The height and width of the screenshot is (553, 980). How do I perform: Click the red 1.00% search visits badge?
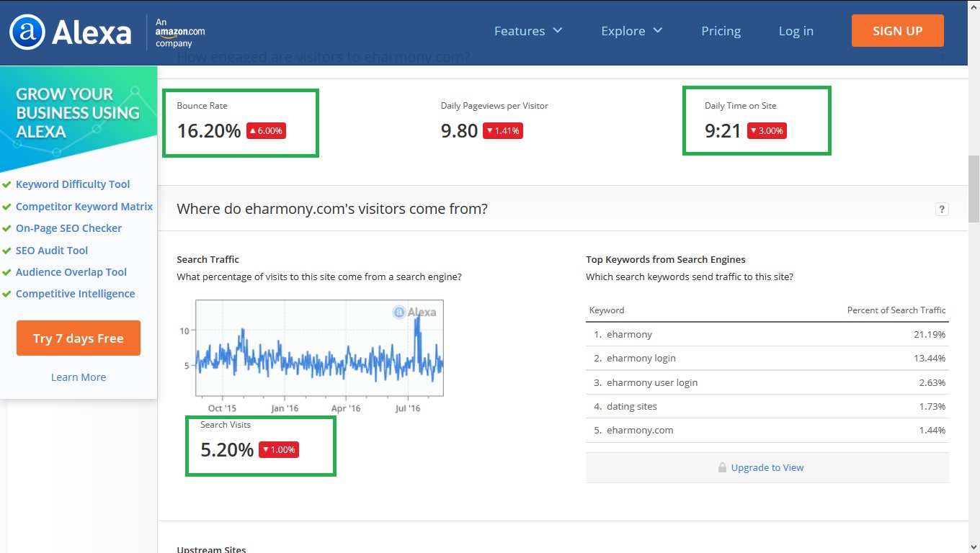(x=278, y=449)
